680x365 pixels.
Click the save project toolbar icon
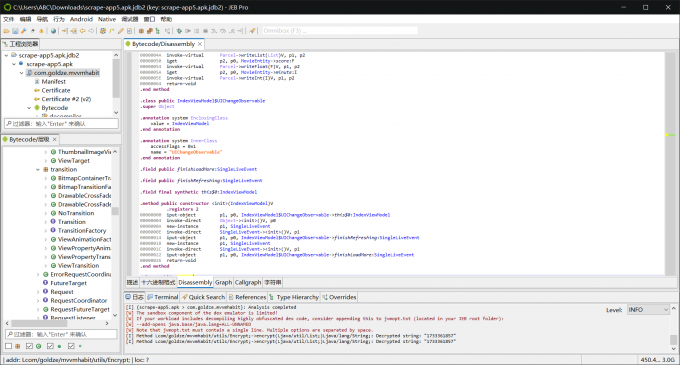[x=15, y=31]
